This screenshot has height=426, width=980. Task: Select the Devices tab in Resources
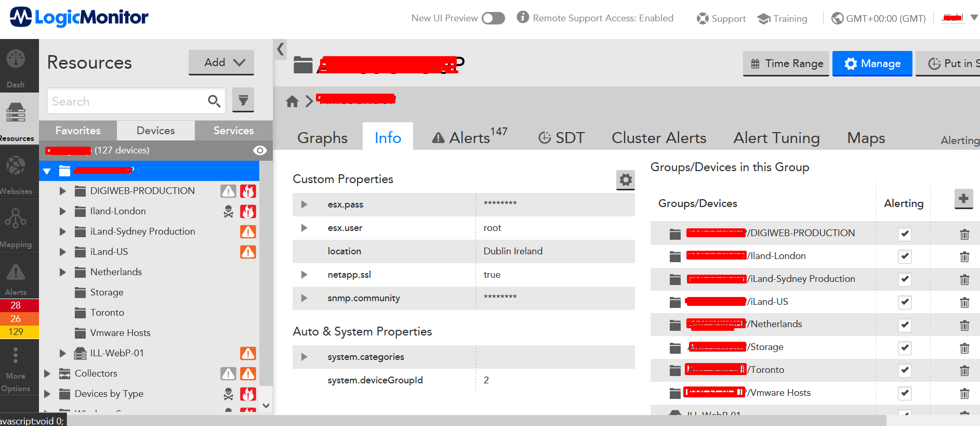pyautogui.click(x=155, y=131)
